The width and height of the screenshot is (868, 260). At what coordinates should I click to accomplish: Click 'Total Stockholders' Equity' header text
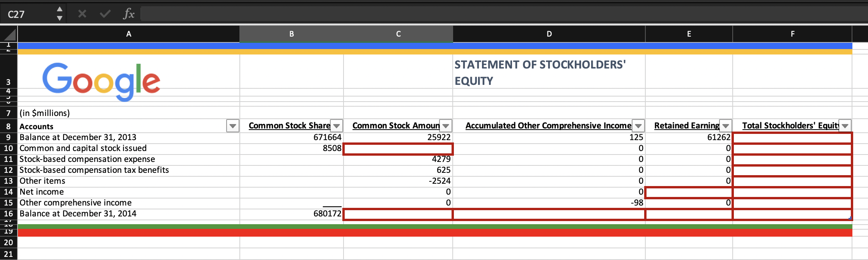pos(790,126)
